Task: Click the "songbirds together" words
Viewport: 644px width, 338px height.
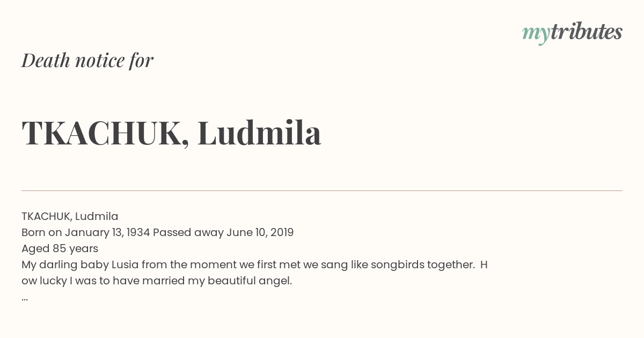Action: [x=422, y=264]
